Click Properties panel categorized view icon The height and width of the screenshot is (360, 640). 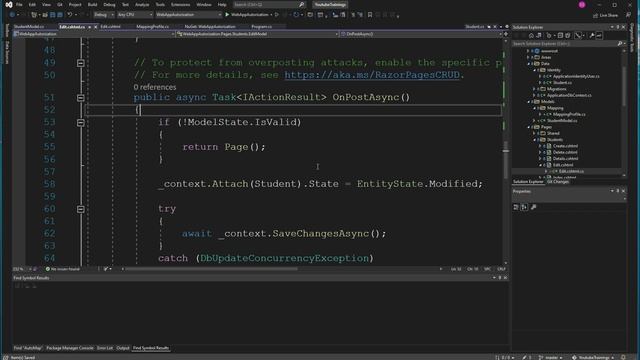(516, 207)
